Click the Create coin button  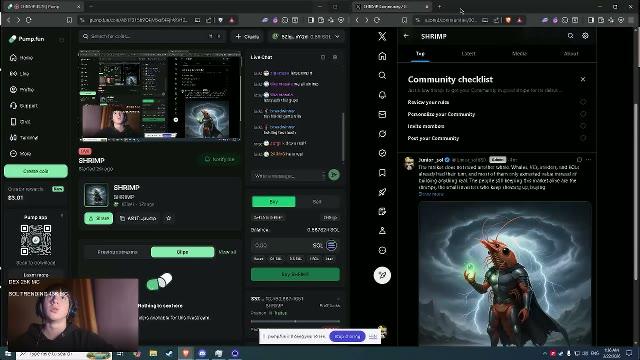point(36,171)
